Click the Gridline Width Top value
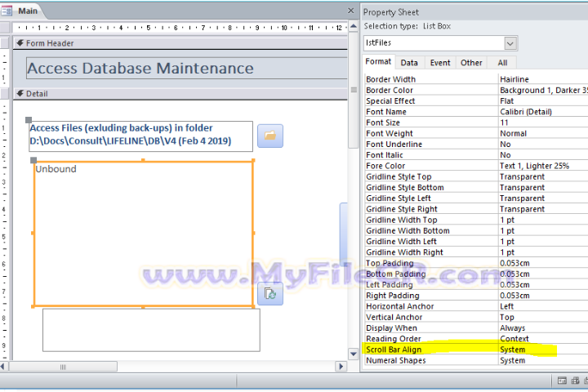The width and height of the screenshot is (588, 392). (x=543, y=220)
